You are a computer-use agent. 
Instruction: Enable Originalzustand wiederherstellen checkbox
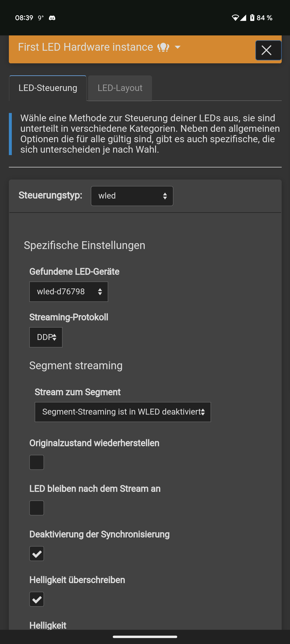coord(37,462)
